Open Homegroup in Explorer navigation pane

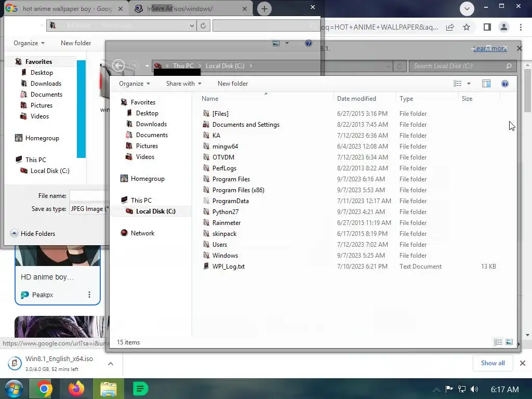(148, 179)
